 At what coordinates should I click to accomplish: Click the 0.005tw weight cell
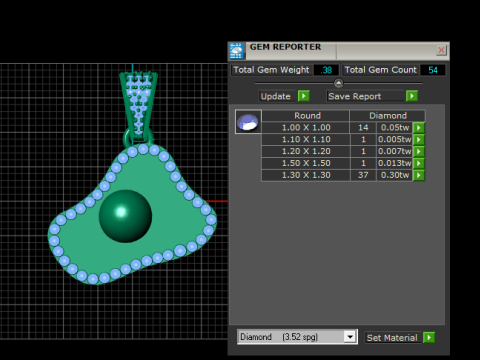395,139
